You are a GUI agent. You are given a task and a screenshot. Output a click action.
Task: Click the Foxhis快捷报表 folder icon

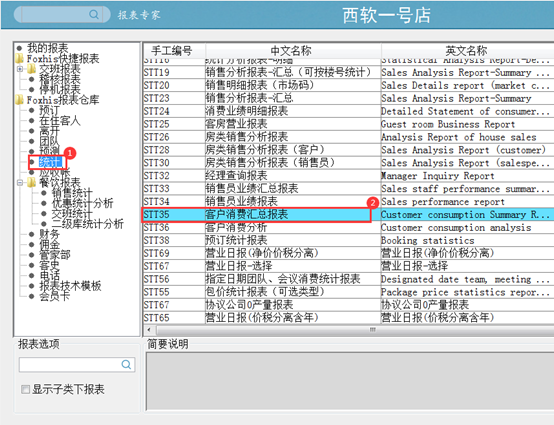(19, 58)
